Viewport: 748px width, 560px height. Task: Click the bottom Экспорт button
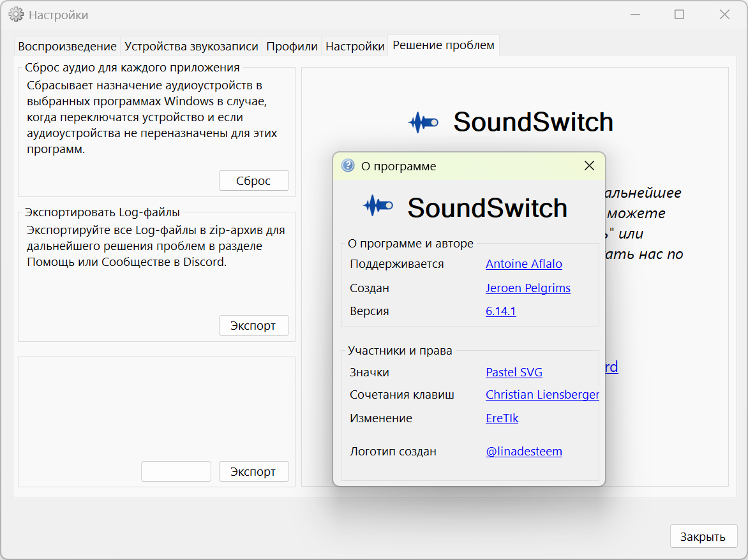coord(254,471)
